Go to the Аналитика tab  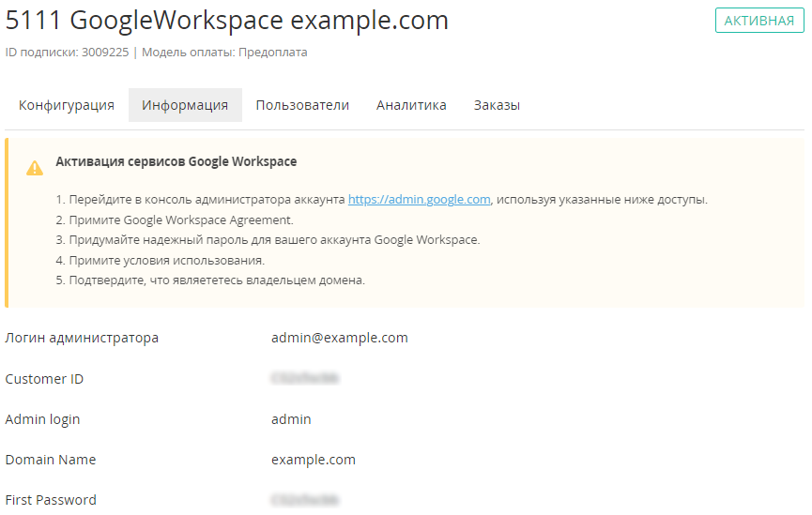click(x=411, y=105)
